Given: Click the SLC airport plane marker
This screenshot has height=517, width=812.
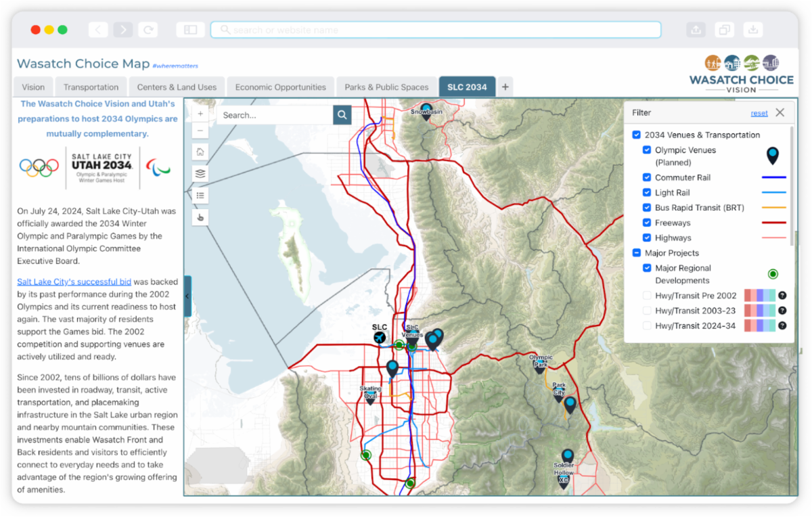Looking at the screenshot, I should (380, 338).
